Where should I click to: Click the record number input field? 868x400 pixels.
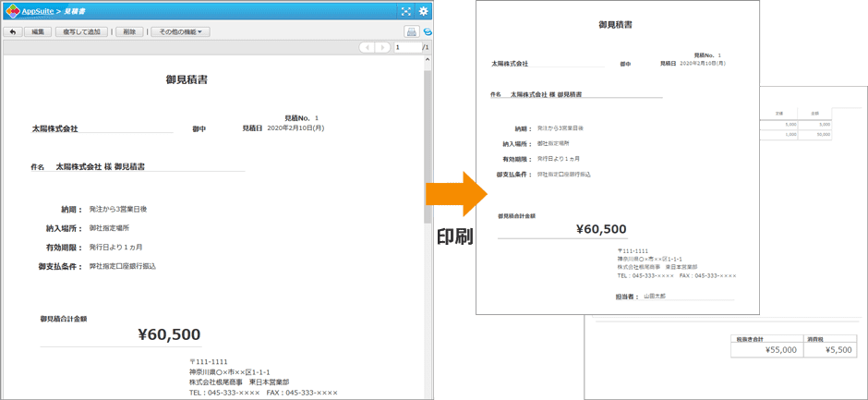point(406,47)
